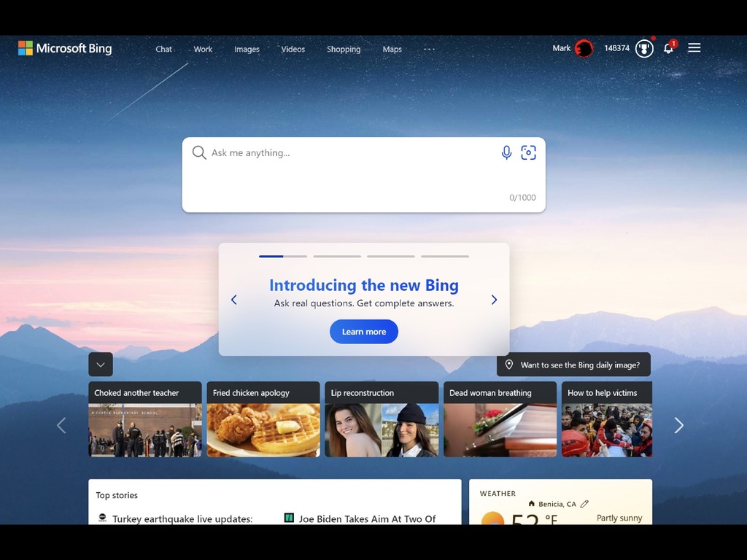Click the 148374 rewards points count

coord(617,48)
